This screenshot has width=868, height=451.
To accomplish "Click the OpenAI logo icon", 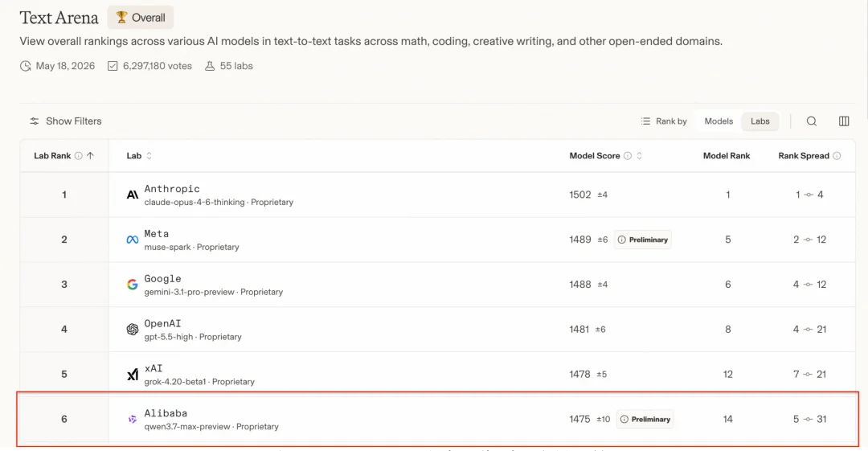I will pos(133,329).
